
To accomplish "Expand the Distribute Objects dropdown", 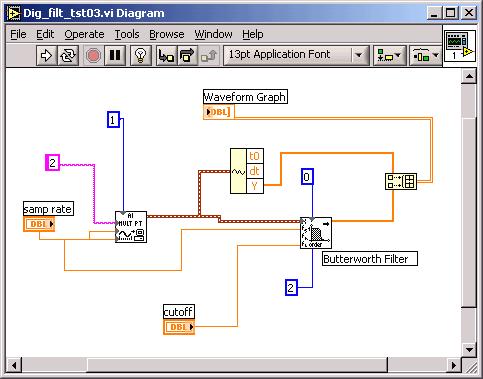I will click(x=425, y=55).
